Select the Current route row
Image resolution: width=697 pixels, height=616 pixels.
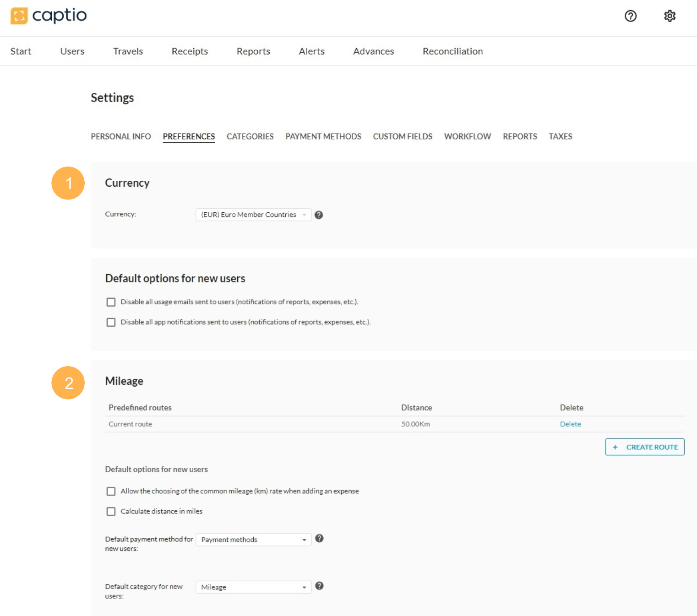point(131,424)
